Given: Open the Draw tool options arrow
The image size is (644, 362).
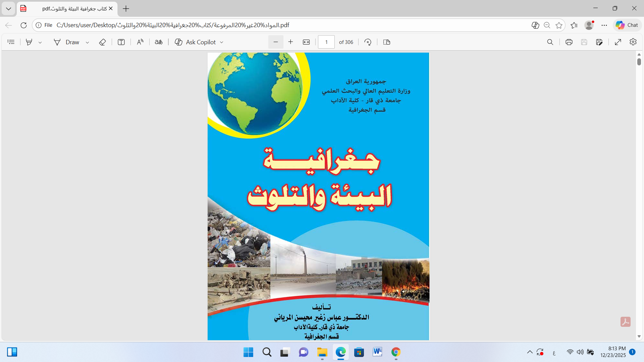Looking at the screenshot, I should 87,42.
